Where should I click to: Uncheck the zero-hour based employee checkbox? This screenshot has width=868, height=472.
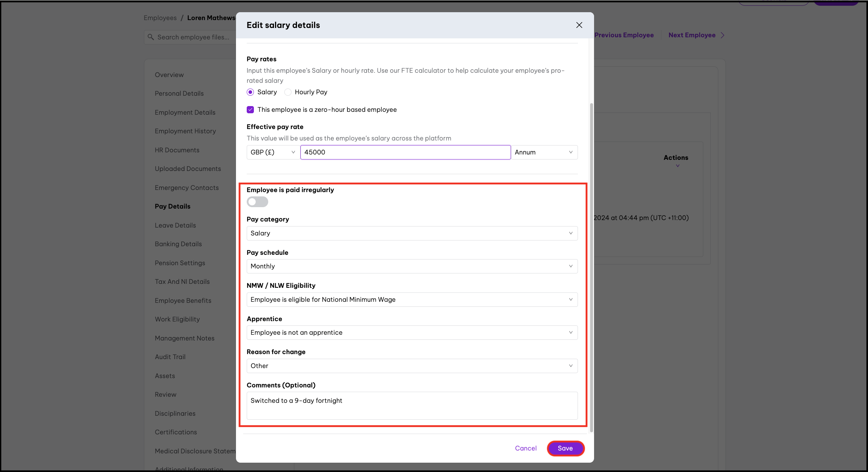tap(250, 110)
